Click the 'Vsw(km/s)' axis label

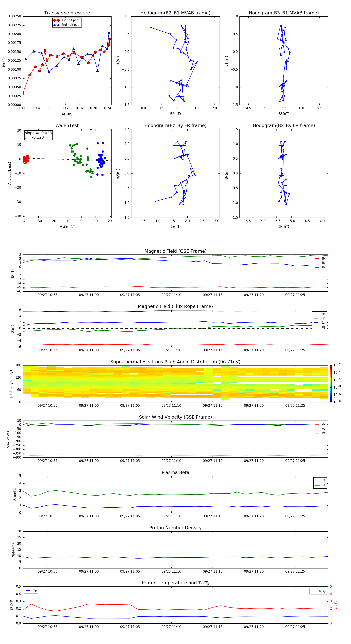(8, 439)
